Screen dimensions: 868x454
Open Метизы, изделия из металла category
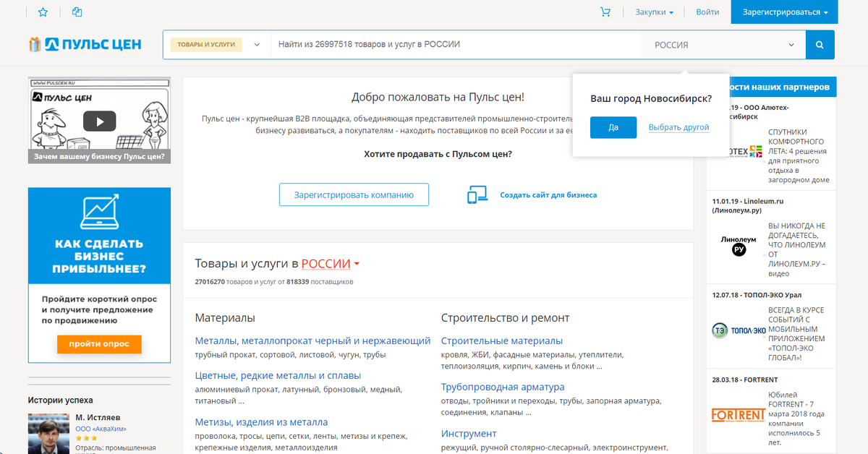261,422
